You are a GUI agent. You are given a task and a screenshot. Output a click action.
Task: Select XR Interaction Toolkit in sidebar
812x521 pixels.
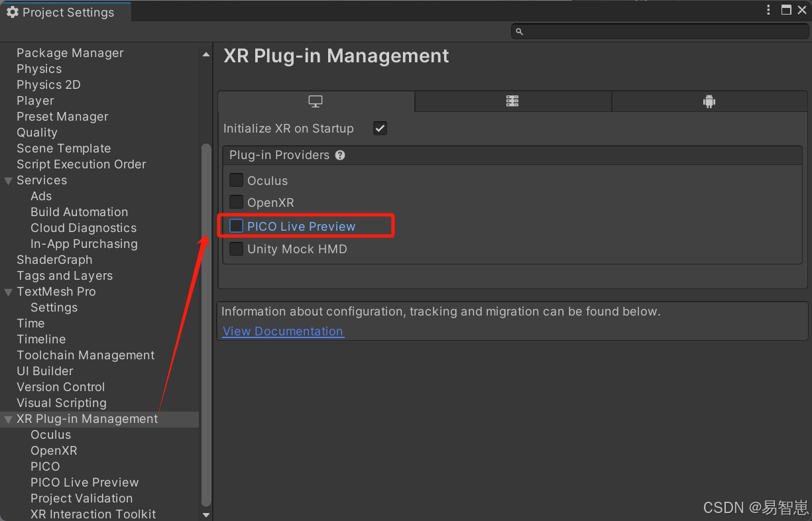(93, 514)
